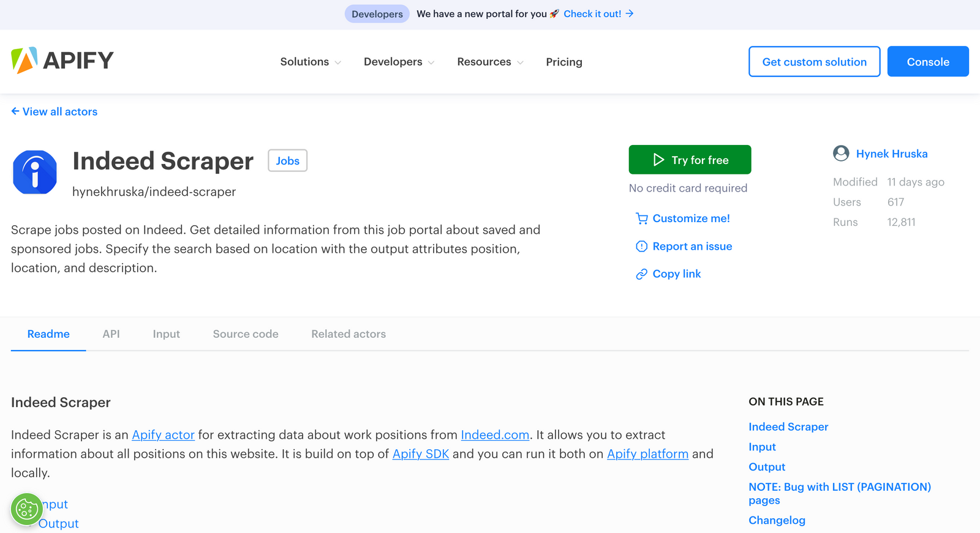Screen dimensions: 980x533
Task: Open the Indeed.com link in the description
Action: [495, 434]
